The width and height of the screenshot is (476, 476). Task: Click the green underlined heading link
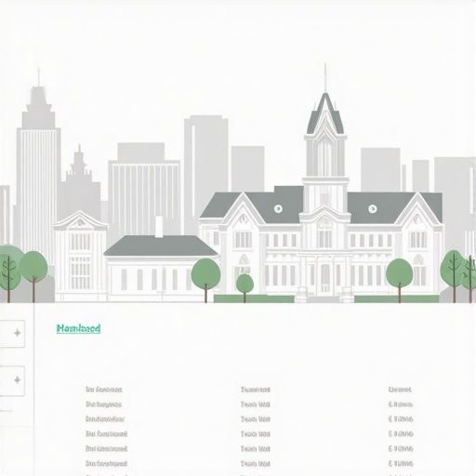pos(78,328)
